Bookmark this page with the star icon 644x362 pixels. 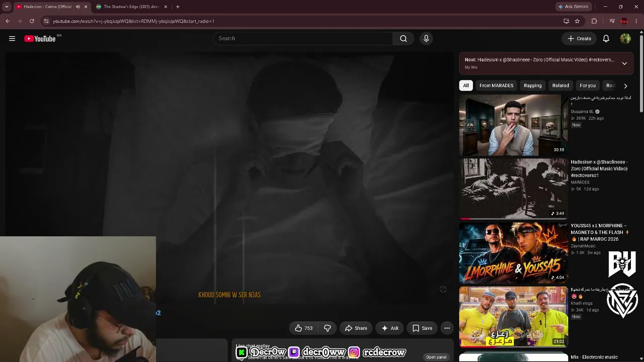point(577,21)
